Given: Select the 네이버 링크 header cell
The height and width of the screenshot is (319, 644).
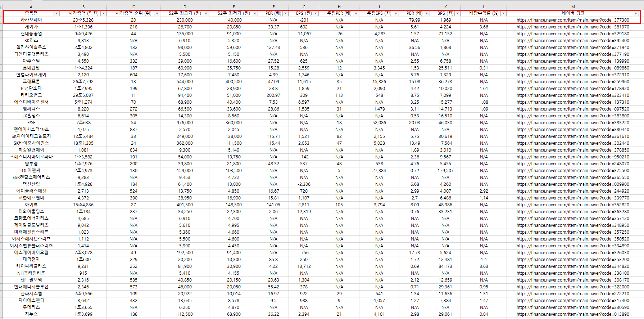Looking at the screenshot, I should 573,13.
